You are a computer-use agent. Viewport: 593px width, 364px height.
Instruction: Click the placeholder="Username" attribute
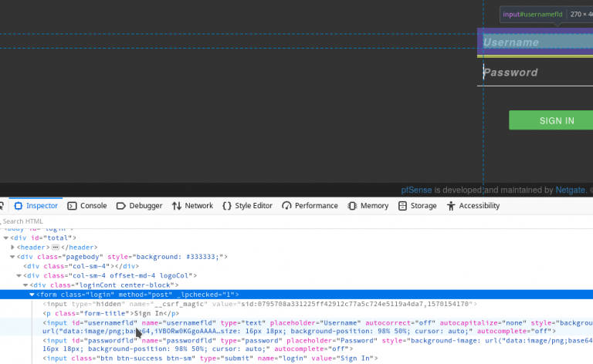[x=315, y=323]
